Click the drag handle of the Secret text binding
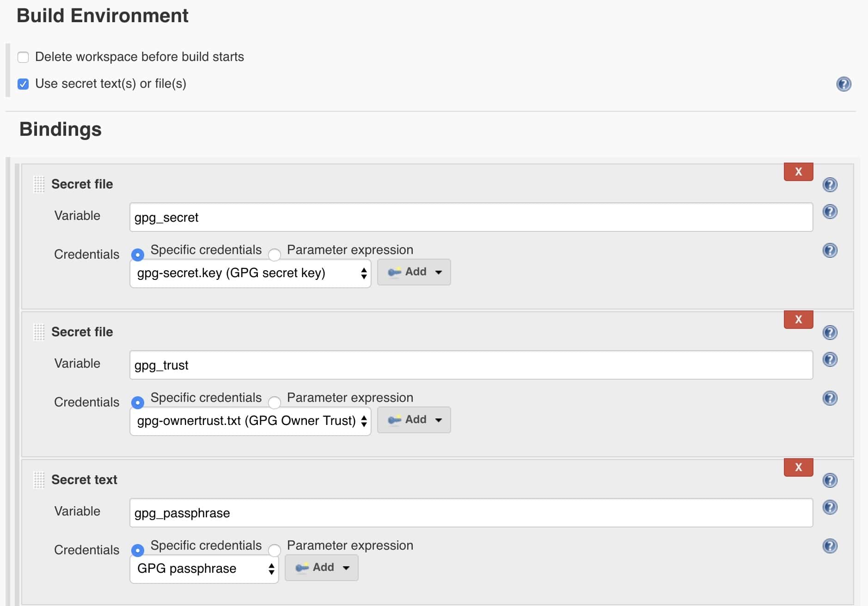868x606 pixels. point(39,479)
